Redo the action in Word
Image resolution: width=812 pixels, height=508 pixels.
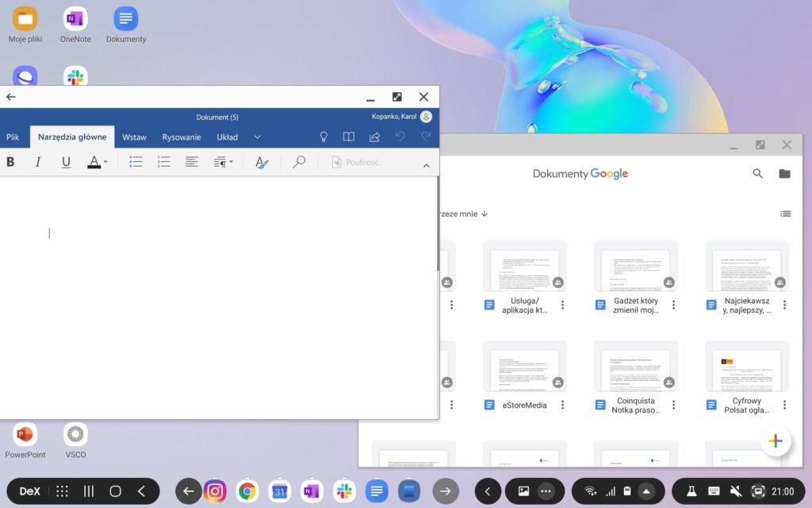coord(426,136)
